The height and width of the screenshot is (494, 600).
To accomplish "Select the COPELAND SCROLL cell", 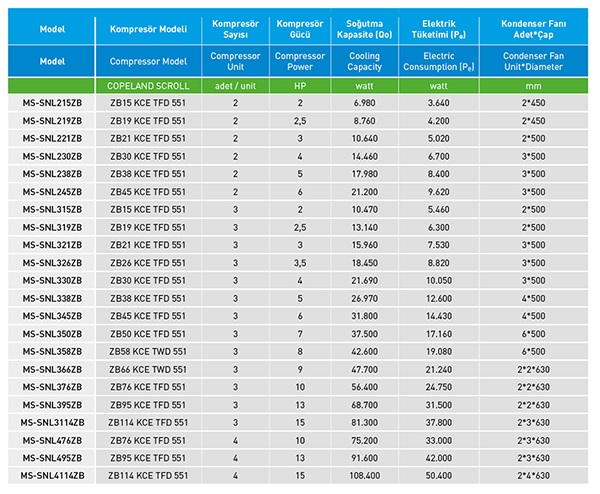I will pyautogui.click(x=147, y=86).
